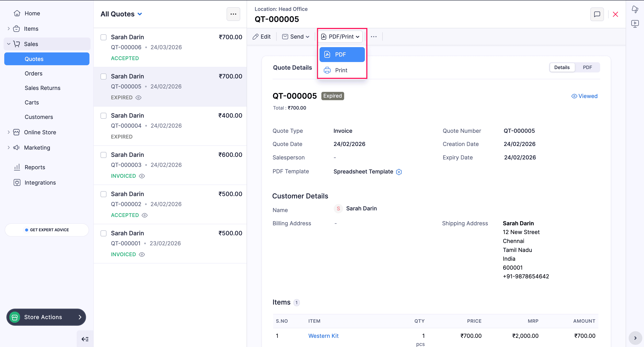644x347 pixels.
Task: Click the comments chat icon
Action: coord(597,14)
